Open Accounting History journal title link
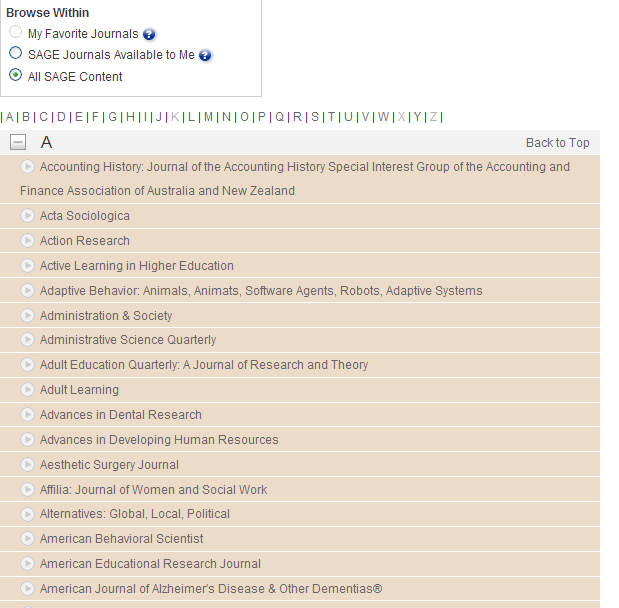The width and height of the screenshot is (619, 608). pyautogui.click(x=295, y=179)
